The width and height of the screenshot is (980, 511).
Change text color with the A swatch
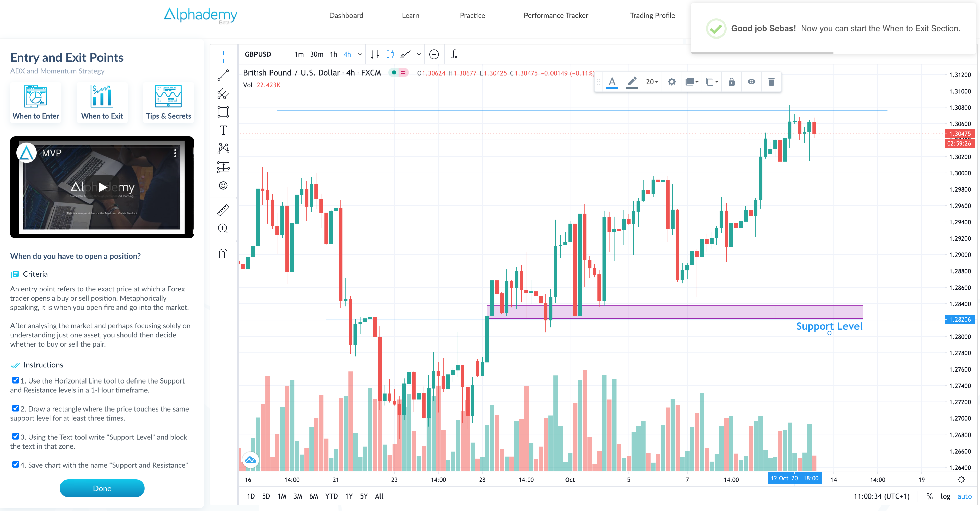[x=612, y=82]
